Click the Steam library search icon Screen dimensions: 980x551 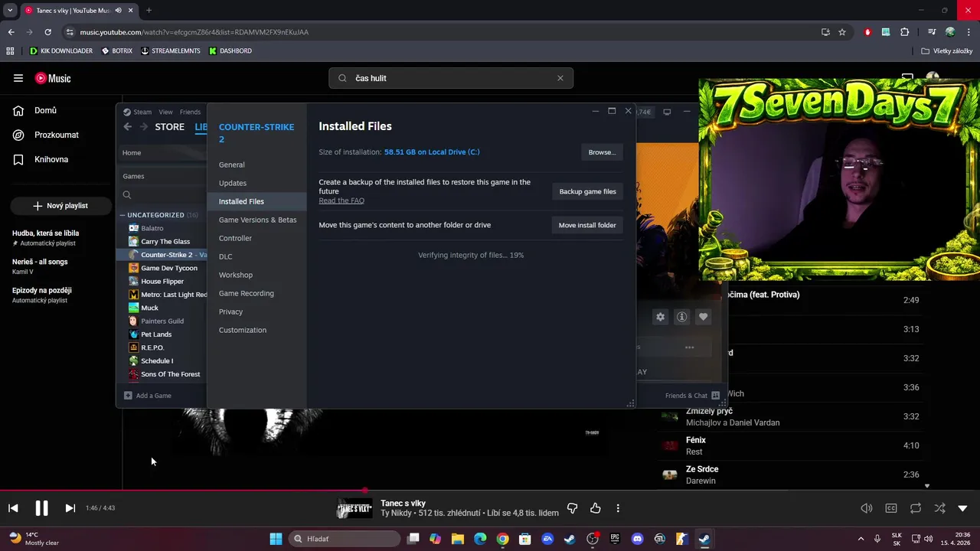pyautogui.click(x=127, y=195)
